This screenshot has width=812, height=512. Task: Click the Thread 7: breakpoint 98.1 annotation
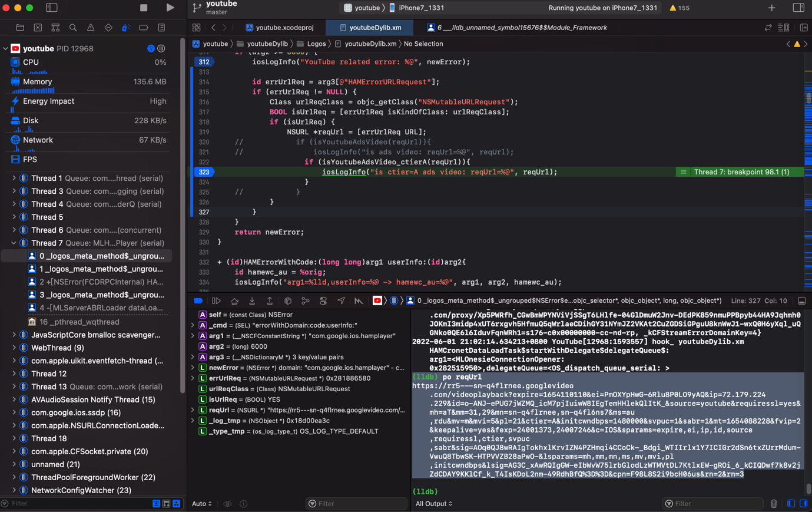[741, 172]
